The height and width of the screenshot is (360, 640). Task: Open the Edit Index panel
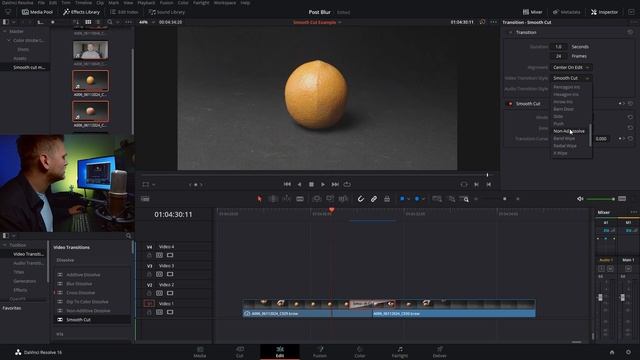click(x=124, y=12)
